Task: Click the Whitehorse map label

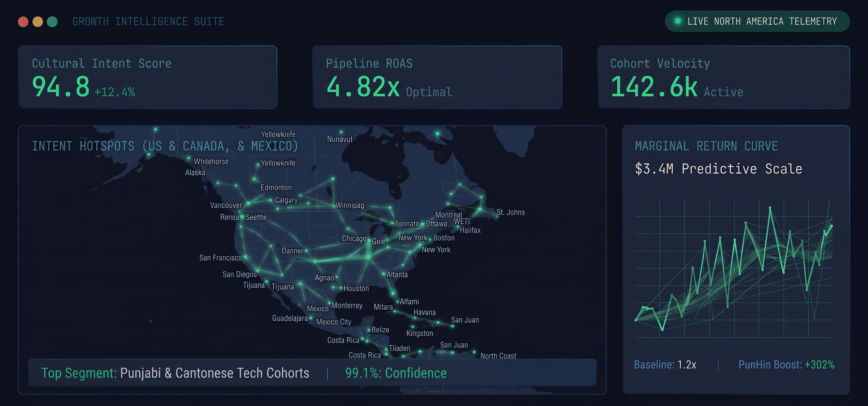Action: click(x=211, y=161)
